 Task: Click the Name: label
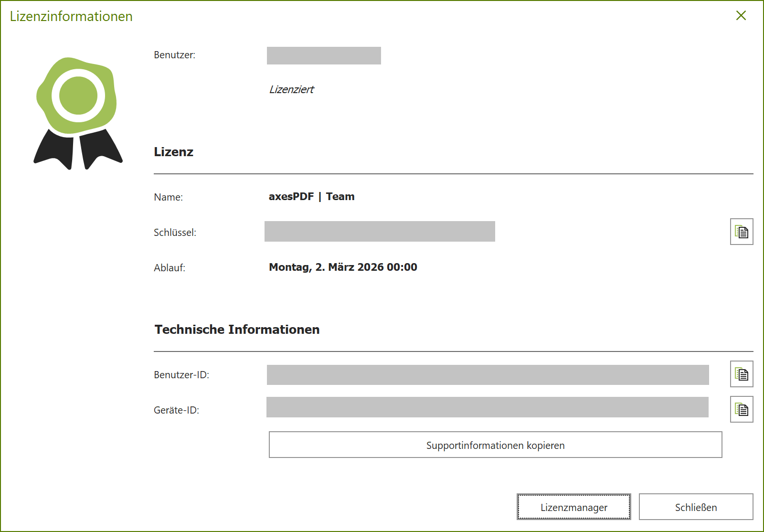[x=168, y=197]
